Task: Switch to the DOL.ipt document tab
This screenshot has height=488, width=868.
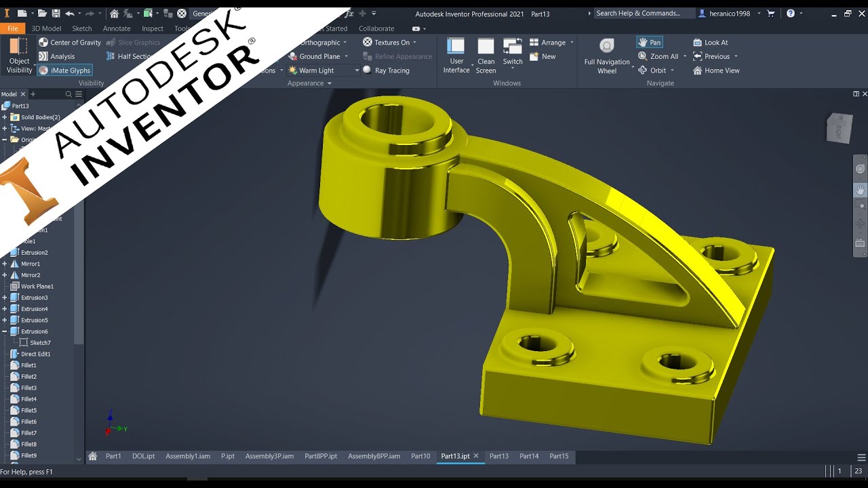Action: pyautogui.click(x=144, y=456)
